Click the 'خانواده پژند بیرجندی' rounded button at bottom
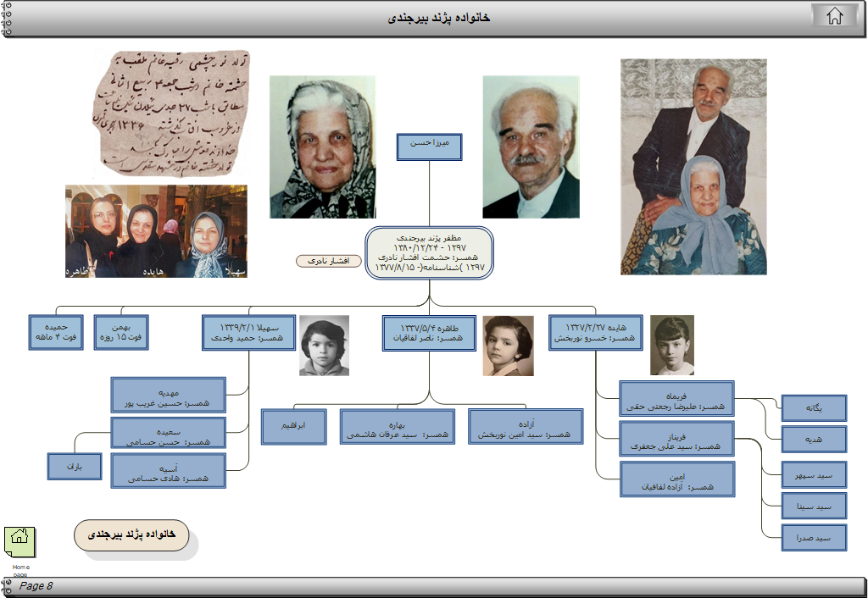Viewport: 868px width, 598px height. (x=131, y=535)
